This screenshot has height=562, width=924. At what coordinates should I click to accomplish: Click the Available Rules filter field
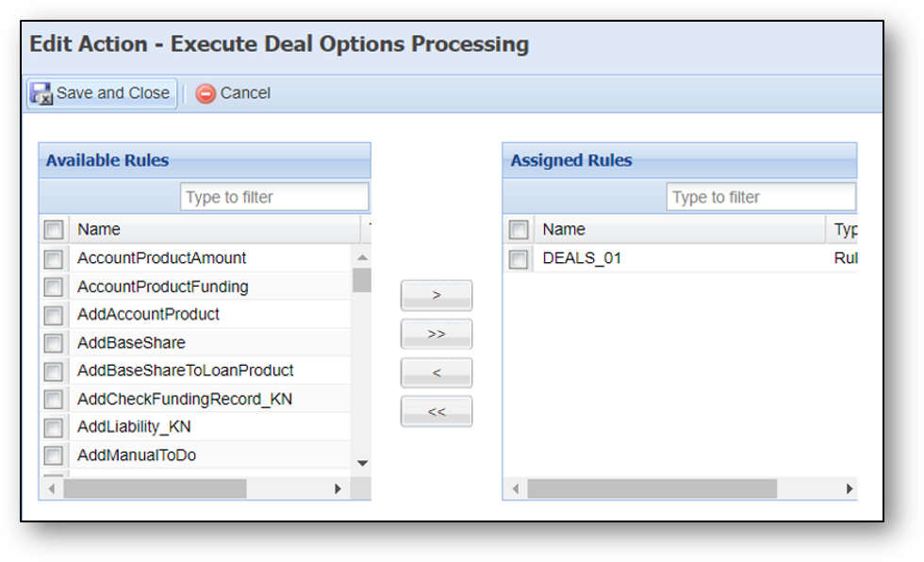[x=274, y=197]
